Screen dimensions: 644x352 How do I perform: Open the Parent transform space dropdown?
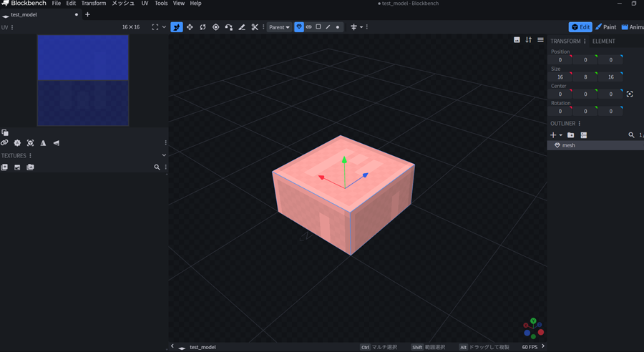[279, 27]
